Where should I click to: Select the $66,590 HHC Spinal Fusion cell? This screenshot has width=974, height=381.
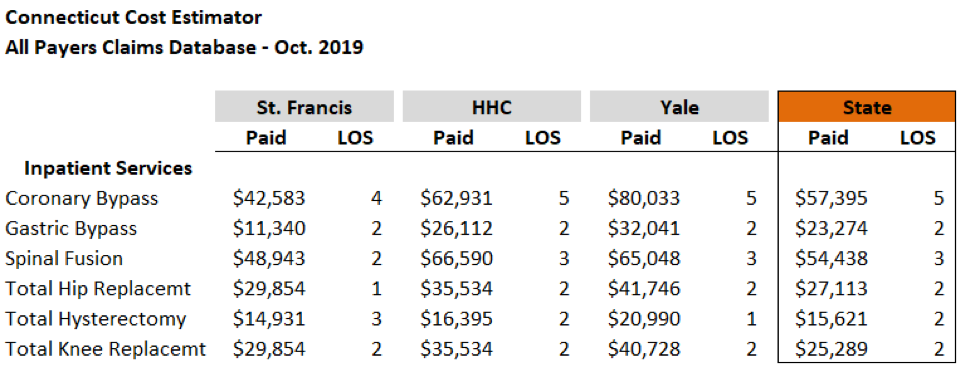(x=457, y=258)
